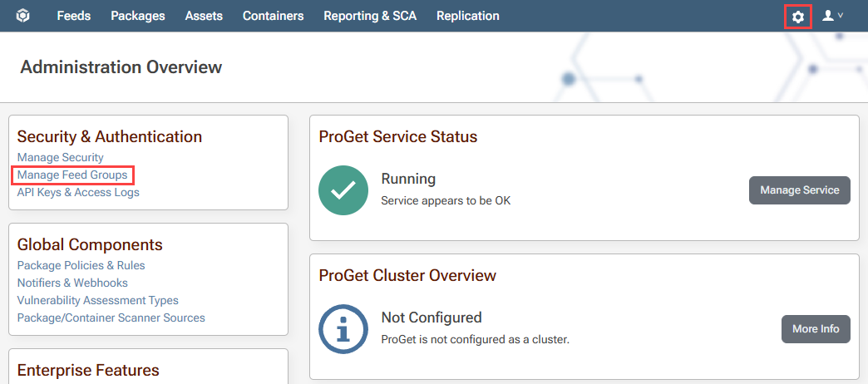
Task: Go to the Packages menu
Action: (x=138, y=16)
